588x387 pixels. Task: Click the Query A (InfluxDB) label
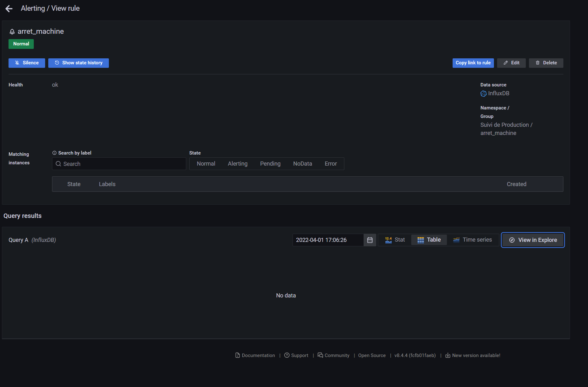32,240
